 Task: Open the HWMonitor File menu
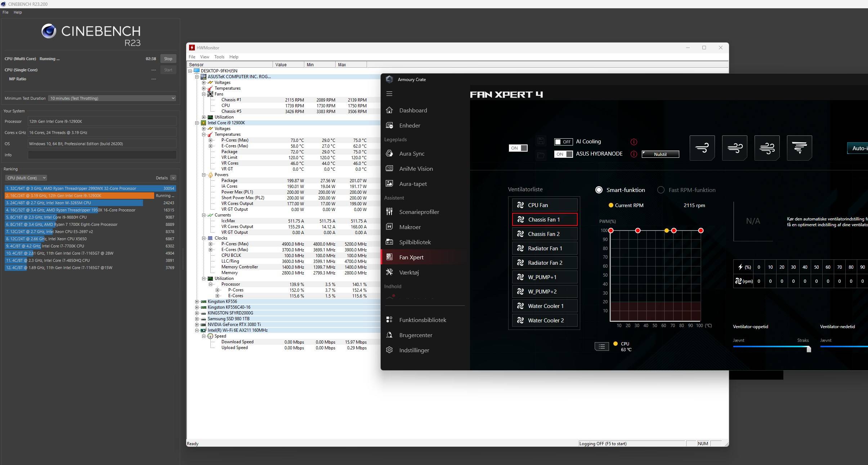pyautogui.click(x=192, y=57)
